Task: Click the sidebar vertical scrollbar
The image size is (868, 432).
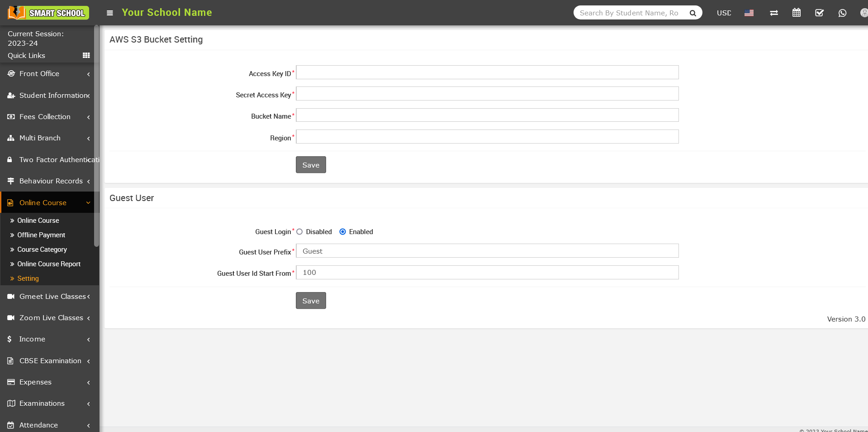Action: pos(96,136)
